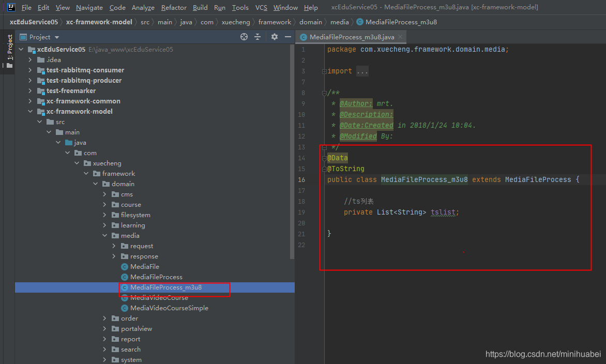Expand the learning package
This screenshot has height=364, width=606.
point(105,225)
